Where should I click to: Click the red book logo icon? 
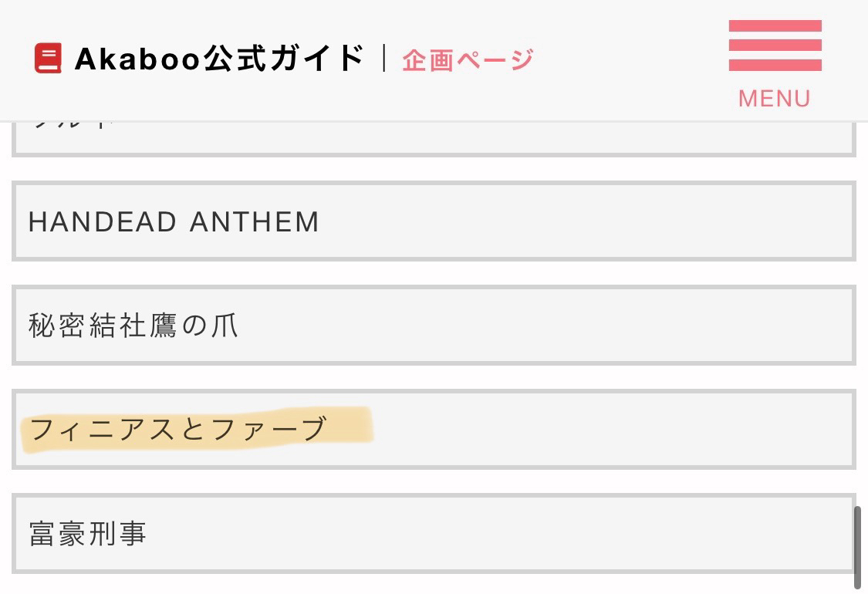[48, 59]
